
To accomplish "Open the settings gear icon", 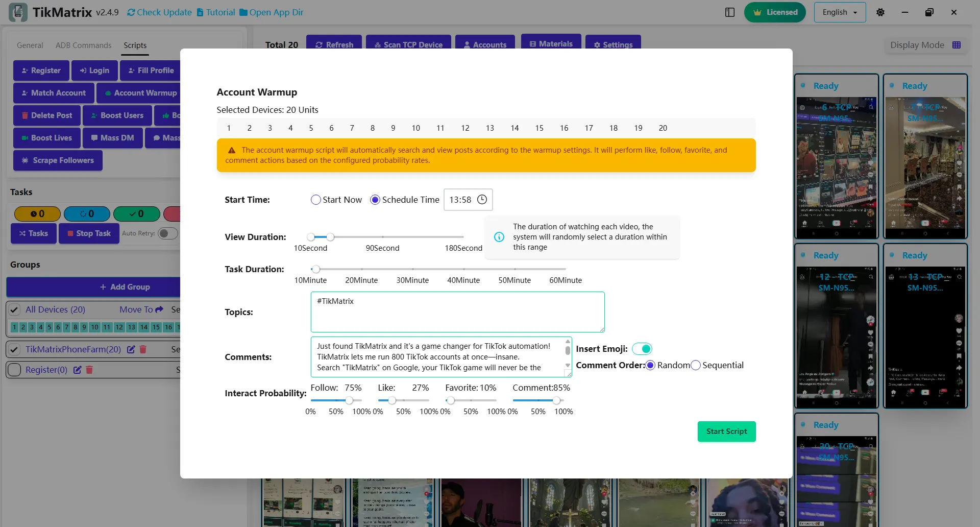I will [880, 12].
